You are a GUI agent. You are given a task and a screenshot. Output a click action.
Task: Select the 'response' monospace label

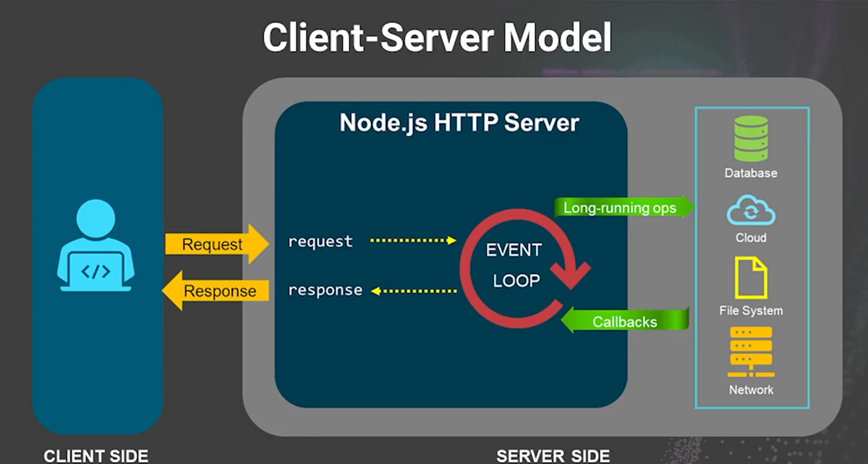[325, 291]
